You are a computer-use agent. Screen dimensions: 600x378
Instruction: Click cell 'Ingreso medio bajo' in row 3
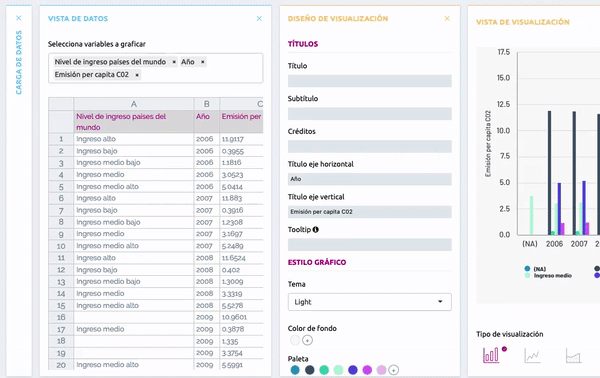[x=134, y=163]
